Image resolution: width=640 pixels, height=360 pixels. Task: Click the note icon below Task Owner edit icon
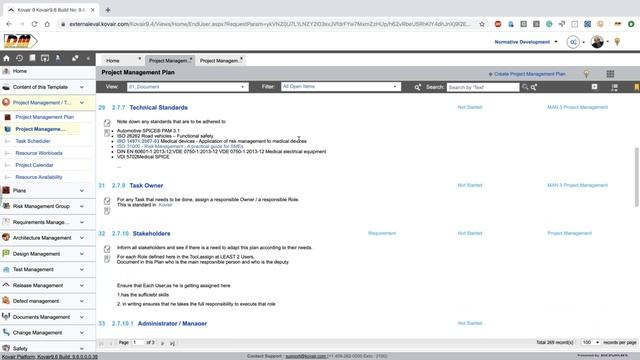pyautogui.click(x=107, y=211)
